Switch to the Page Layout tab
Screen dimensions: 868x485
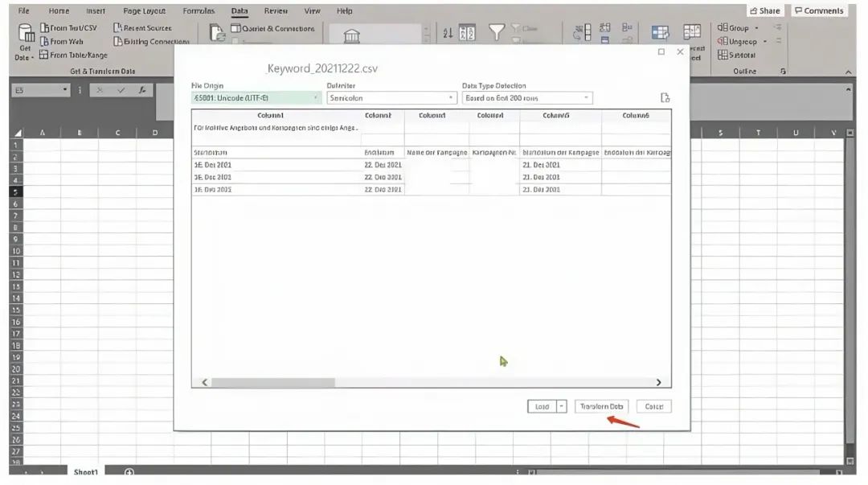(144, 10)
